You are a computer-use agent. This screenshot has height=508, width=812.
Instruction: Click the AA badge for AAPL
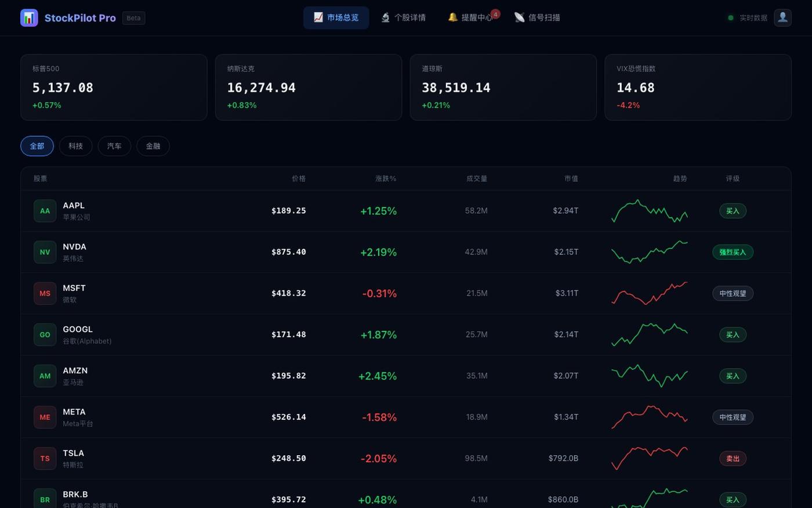[x=45, y=211]
